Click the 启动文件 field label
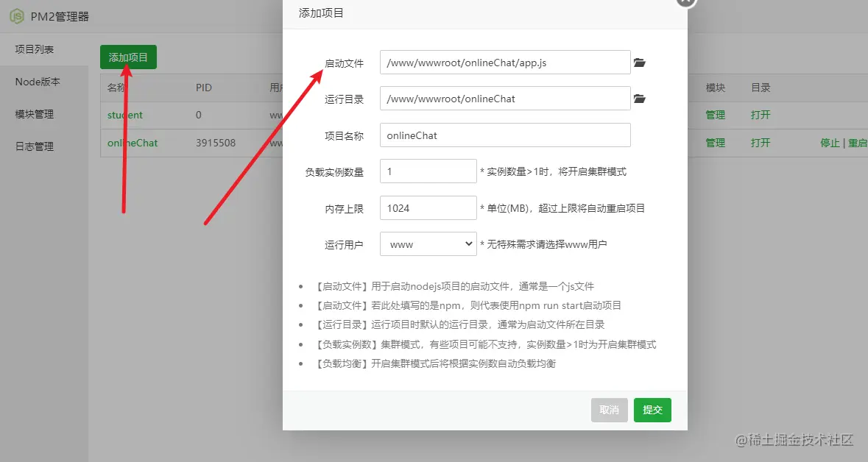 [344, 63]
